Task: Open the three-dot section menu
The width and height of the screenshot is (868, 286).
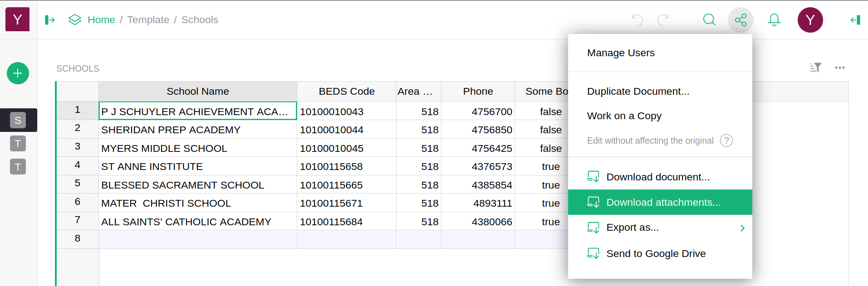Action: pos(839,68)
